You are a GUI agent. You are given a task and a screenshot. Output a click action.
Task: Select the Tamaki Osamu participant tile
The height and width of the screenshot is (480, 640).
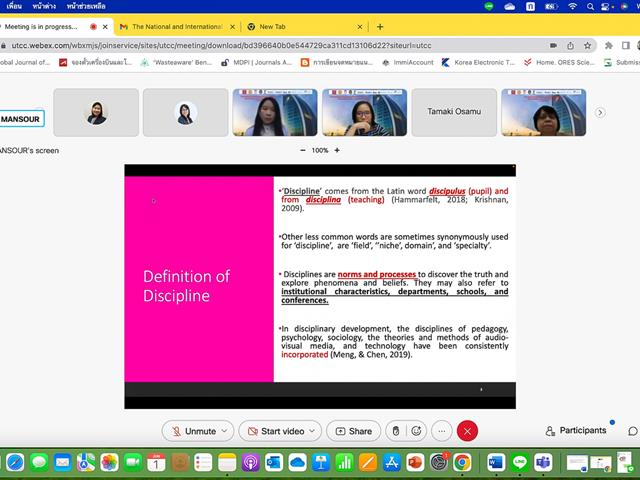pos(454,112)
